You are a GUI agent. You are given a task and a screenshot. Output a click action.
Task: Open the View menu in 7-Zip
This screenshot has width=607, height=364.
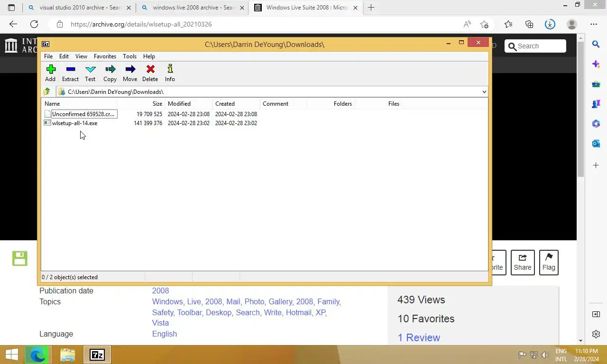(81, 56)
